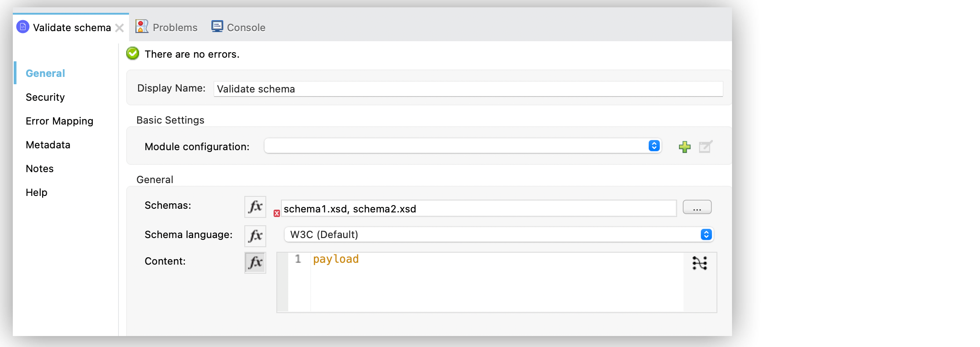
Task: Click the line number 1 in Content editor
Action: [x=298, y=259]
